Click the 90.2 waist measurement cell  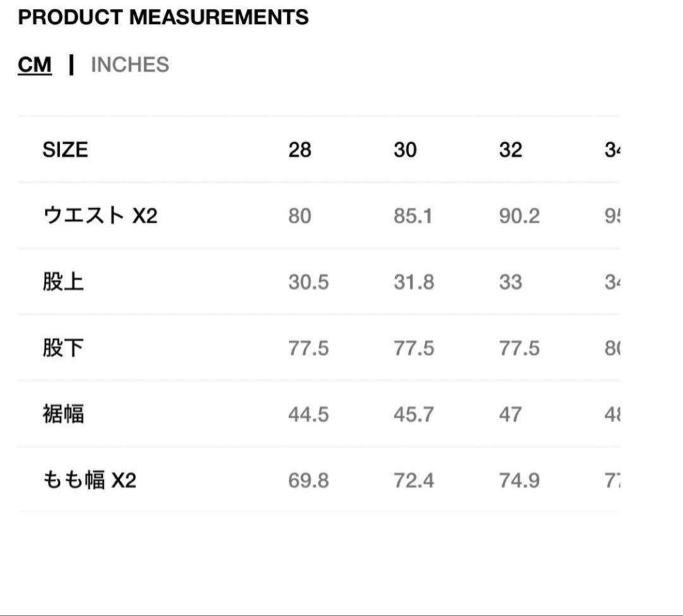(x=519, y=215)
